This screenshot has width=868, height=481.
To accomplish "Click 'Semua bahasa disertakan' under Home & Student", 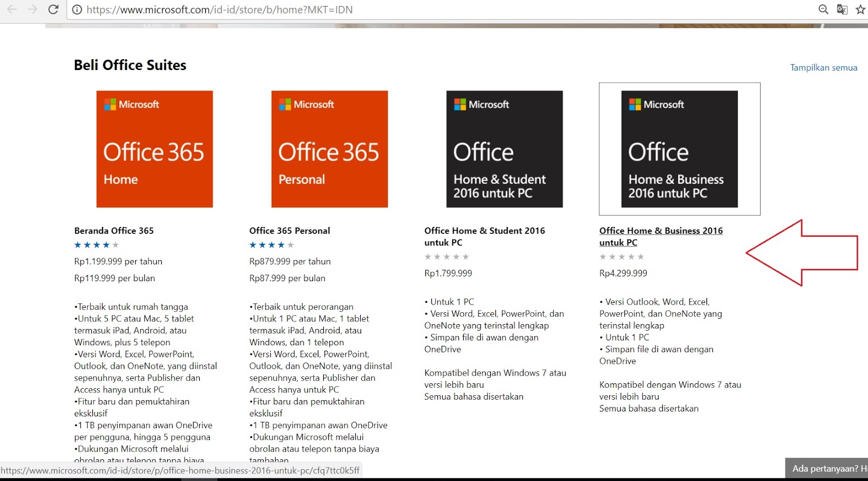I will (x=474, y=397).
